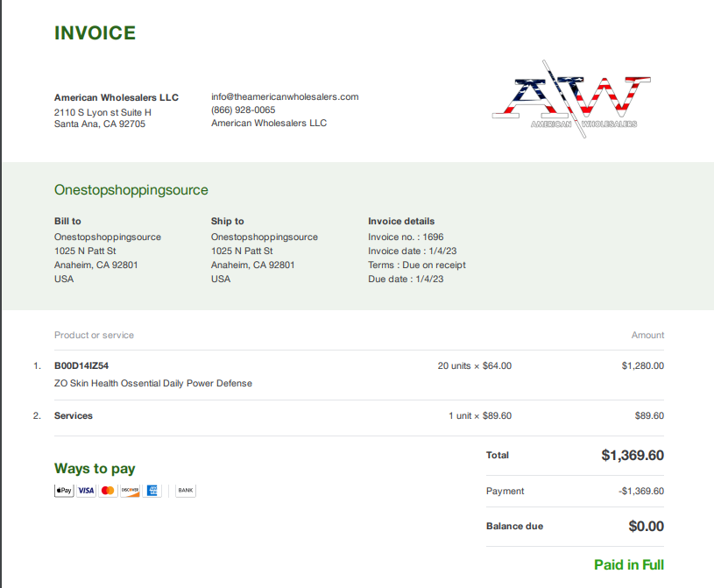Click the (866) 928-0065 phone number
The width and height of the screenshot is (714, 588).
pyautogui.click(x=244, y=110)
